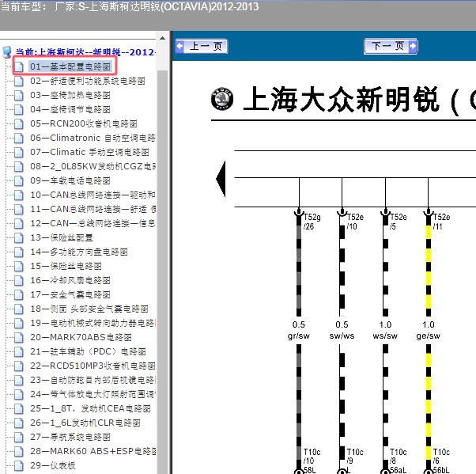Open 04—座椅调节电路图
This screenshot has height=474, width=476.
70,109
